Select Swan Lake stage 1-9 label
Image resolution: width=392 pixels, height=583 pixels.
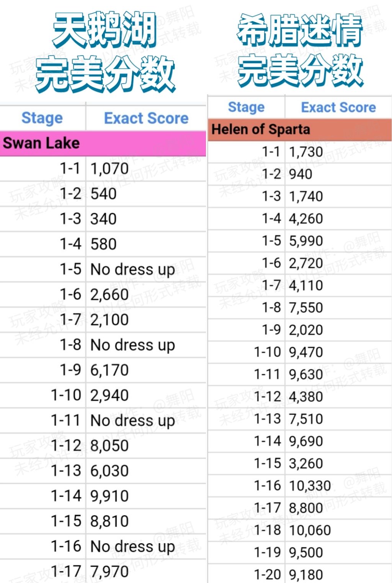70,370
